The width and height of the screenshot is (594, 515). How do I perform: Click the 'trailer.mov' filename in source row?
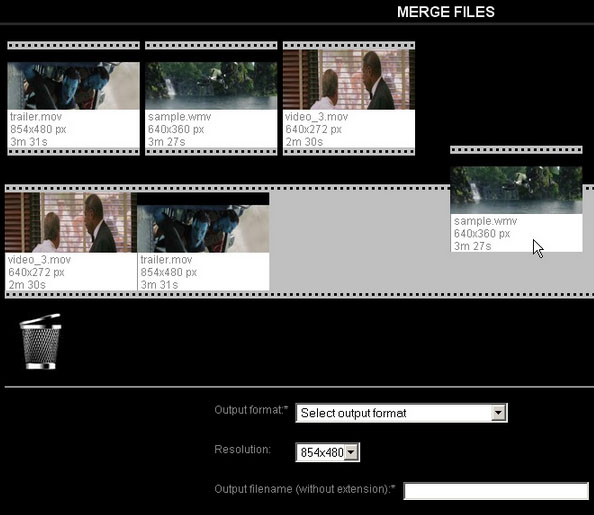pyautogui.click(x=36, y=117)
